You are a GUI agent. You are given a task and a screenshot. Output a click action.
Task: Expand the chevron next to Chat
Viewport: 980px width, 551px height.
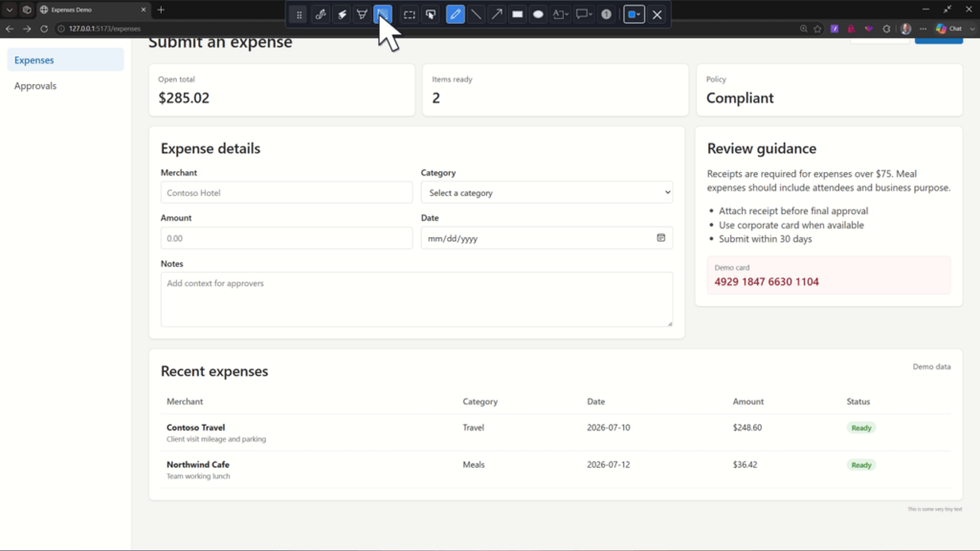[972, 29]
